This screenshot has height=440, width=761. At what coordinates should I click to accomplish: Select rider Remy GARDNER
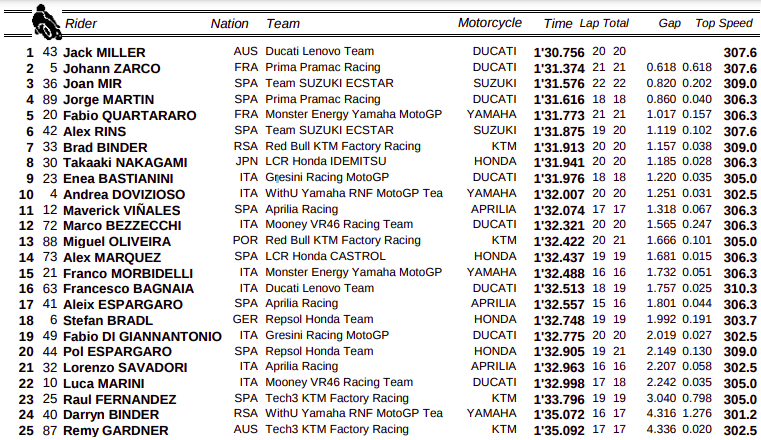(115, 431)
